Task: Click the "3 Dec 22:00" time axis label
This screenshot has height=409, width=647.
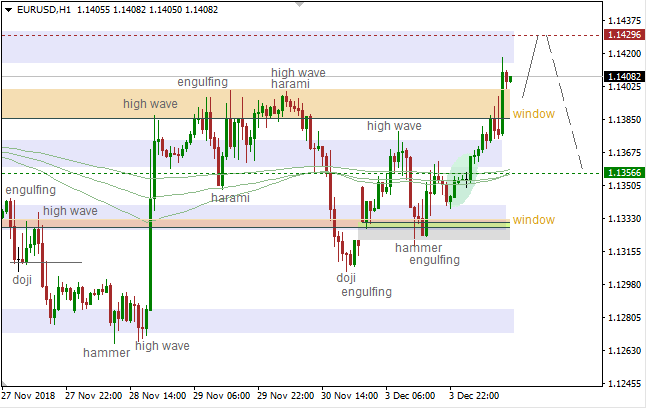Action: [x=475, y=395]
